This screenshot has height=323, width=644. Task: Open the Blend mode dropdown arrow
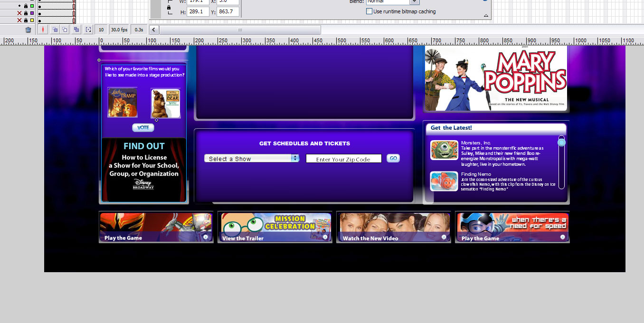(x=414, y=2)
